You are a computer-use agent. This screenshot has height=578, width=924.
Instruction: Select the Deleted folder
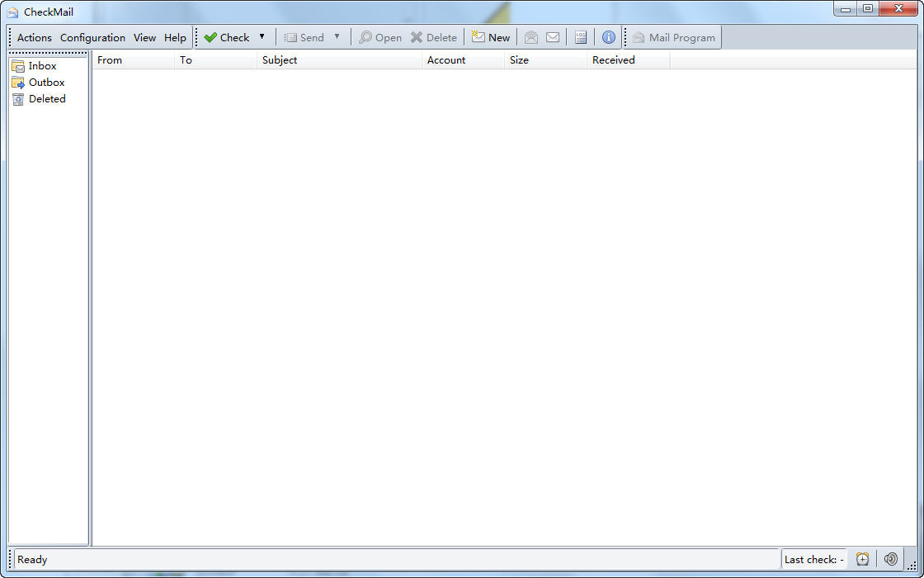(x=39, y=99)
